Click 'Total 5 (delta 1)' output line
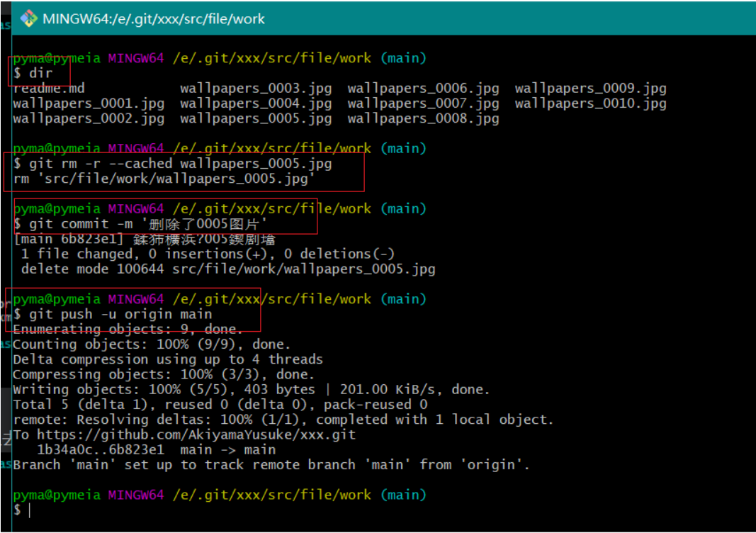The height and width of the screenshot is (533, 756). click(x=220, y=405)
